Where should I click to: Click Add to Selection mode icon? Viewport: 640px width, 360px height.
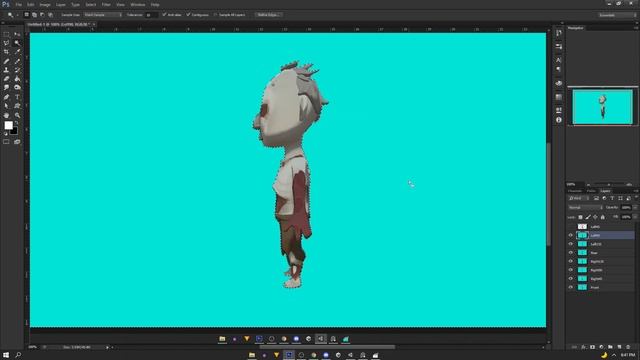point(34,15)
